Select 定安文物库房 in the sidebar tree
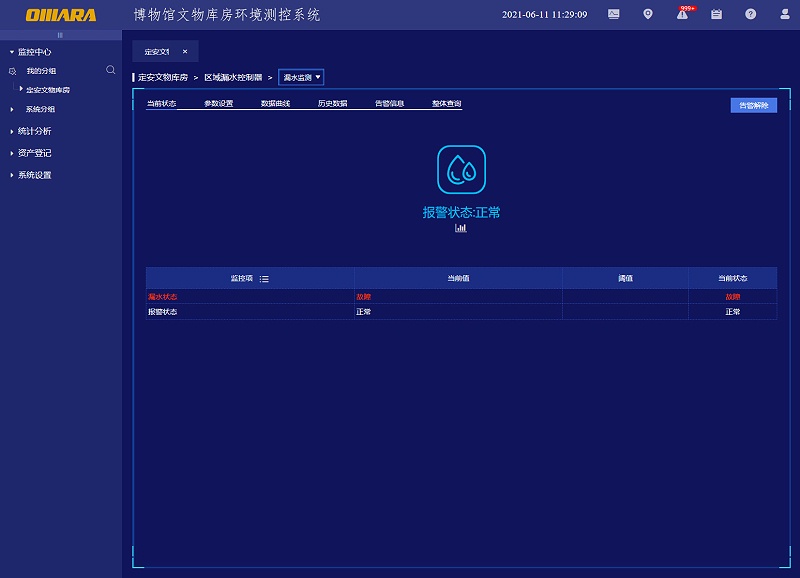This screenshot has height=578, width=800. (x=48, y=90)
